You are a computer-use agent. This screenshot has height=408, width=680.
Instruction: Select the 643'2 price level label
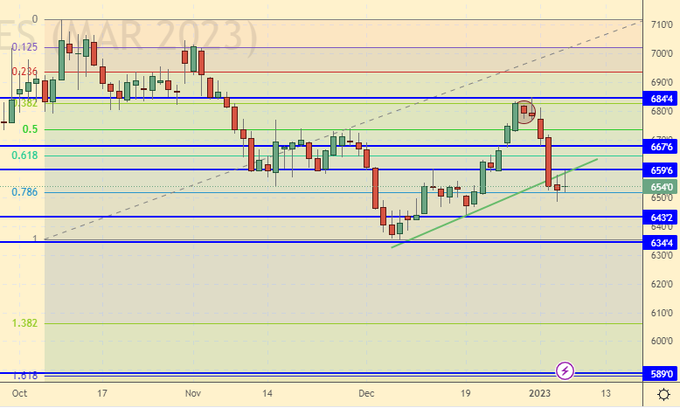661,217
